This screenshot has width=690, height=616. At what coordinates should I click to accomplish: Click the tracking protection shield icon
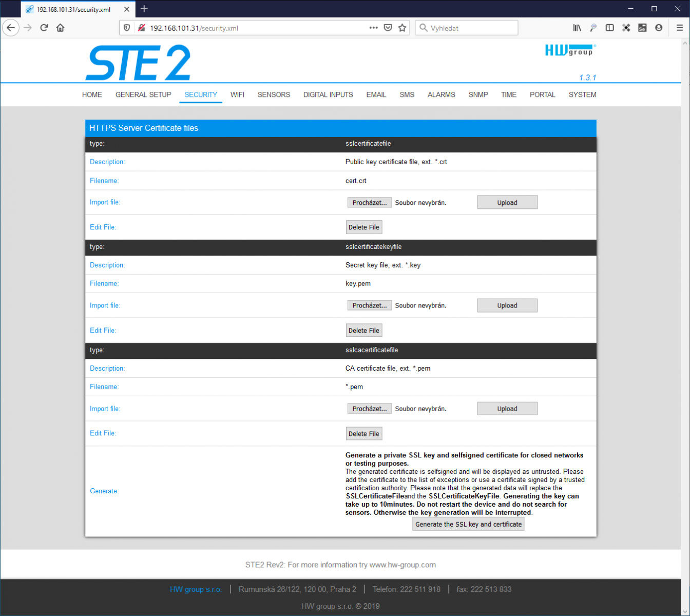(x=127, y=28)
